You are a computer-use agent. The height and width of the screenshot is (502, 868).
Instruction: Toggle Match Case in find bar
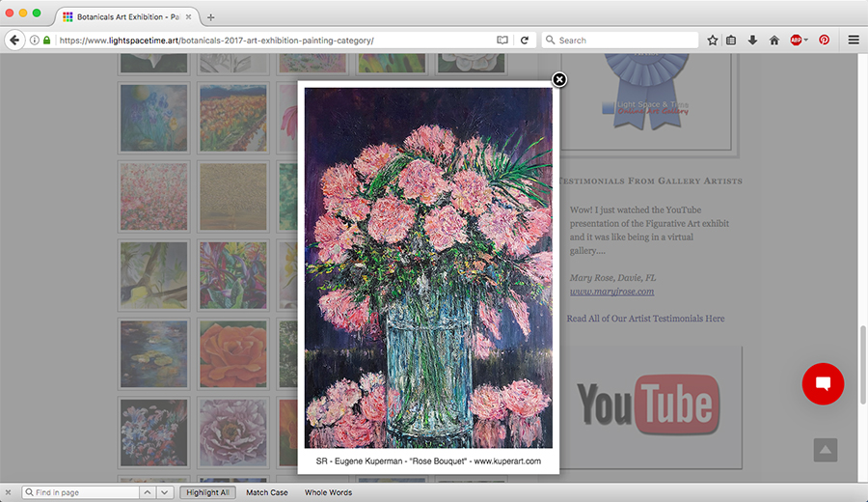(x=267, y=492)
